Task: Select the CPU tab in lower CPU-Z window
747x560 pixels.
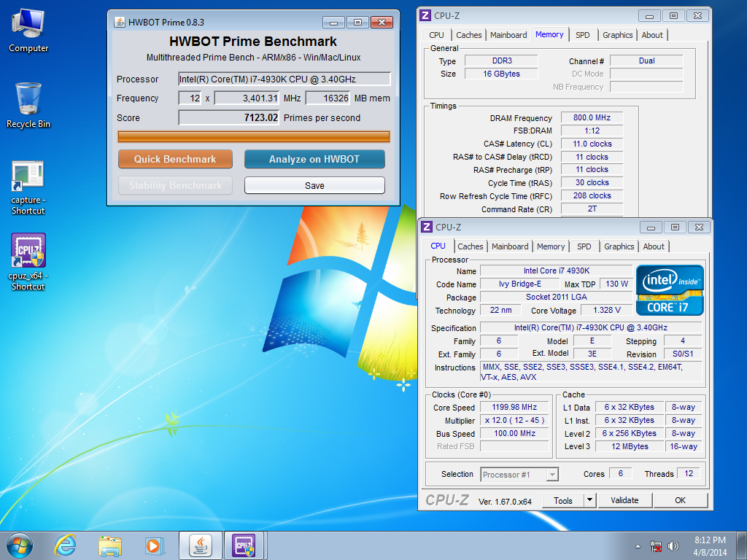Action: coord(438,246)
